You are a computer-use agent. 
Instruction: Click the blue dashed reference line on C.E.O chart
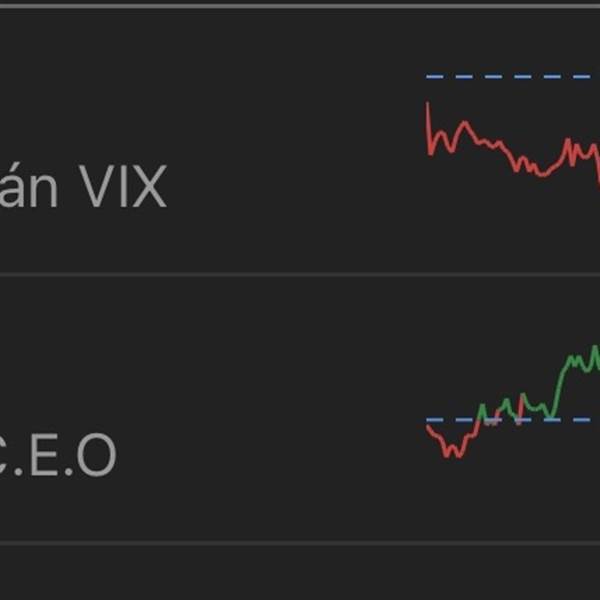click(513, 420)
